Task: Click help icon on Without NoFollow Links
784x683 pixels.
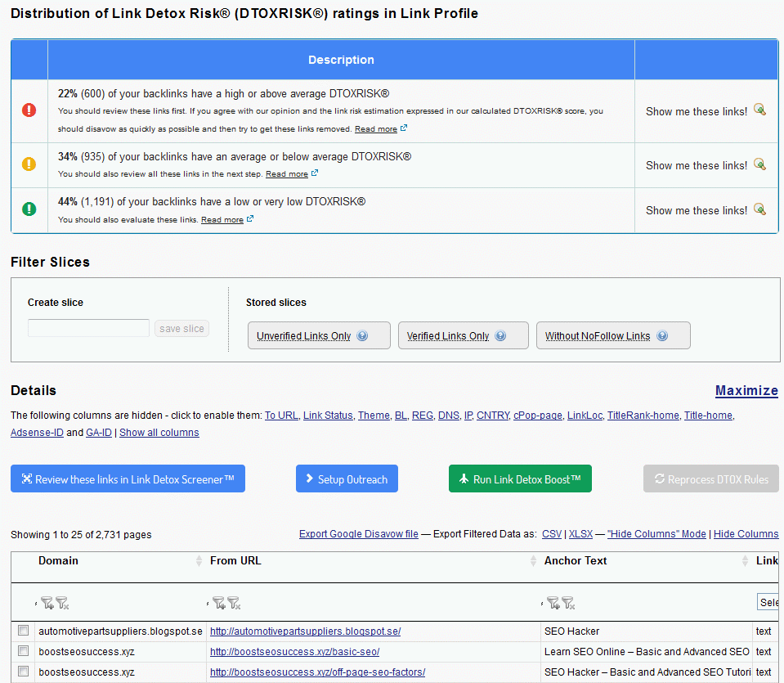Action: click(x=662, y=335)
